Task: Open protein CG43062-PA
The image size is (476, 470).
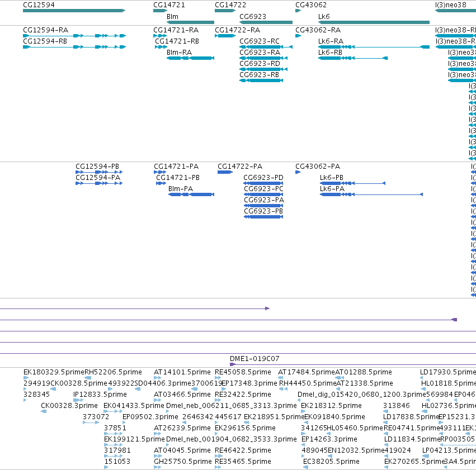Action: coord(318,167)
